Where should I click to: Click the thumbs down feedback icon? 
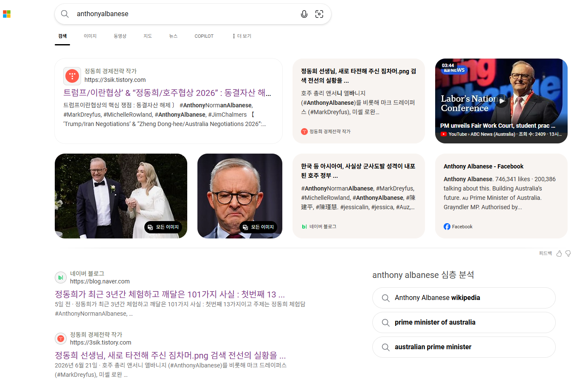tap(568, 253)
